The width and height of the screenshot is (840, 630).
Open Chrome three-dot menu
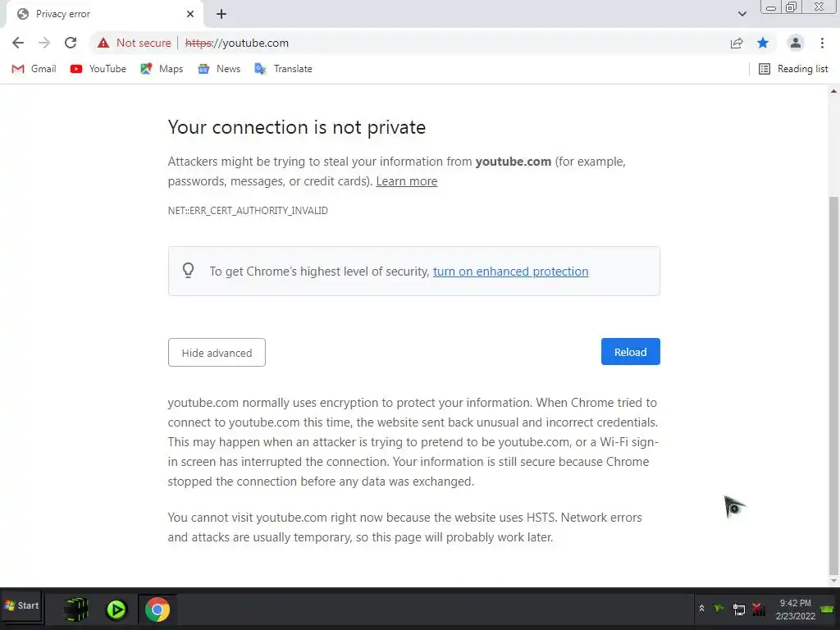(x=822, y=43)
